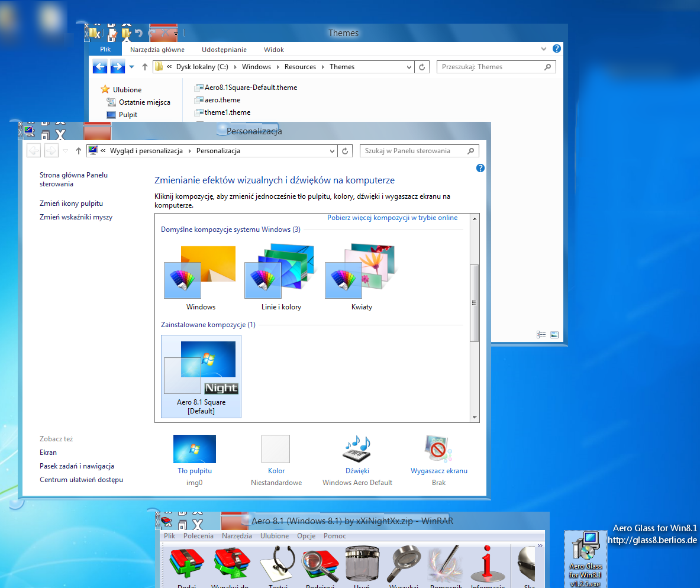Open Ostatnie miejsca in the navigation pane
The height and width of the screenshot is (588, 700).
pyautogui.click(x=139, y=102)
